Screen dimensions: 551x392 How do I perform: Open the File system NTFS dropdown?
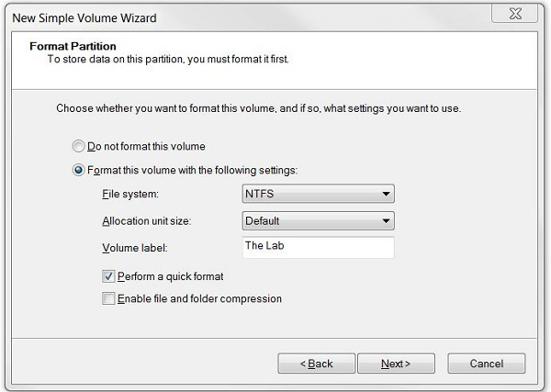pos(318,194)
